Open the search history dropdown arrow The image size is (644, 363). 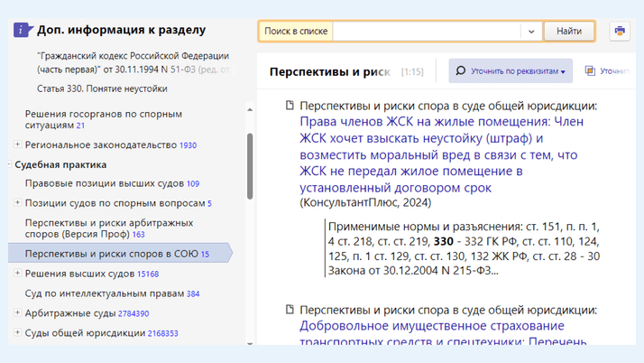(531, 32)
